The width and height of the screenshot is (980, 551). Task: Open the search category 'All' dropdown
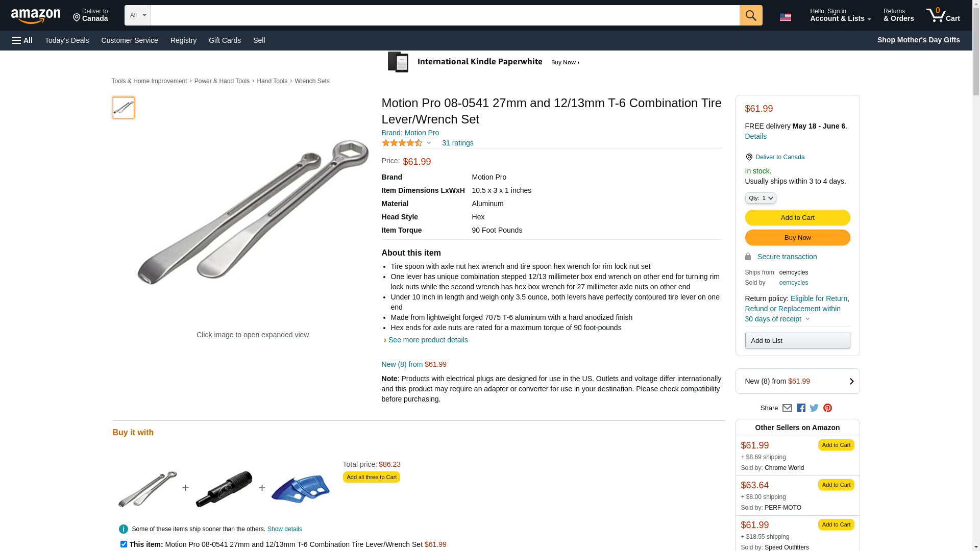[137, 15]
